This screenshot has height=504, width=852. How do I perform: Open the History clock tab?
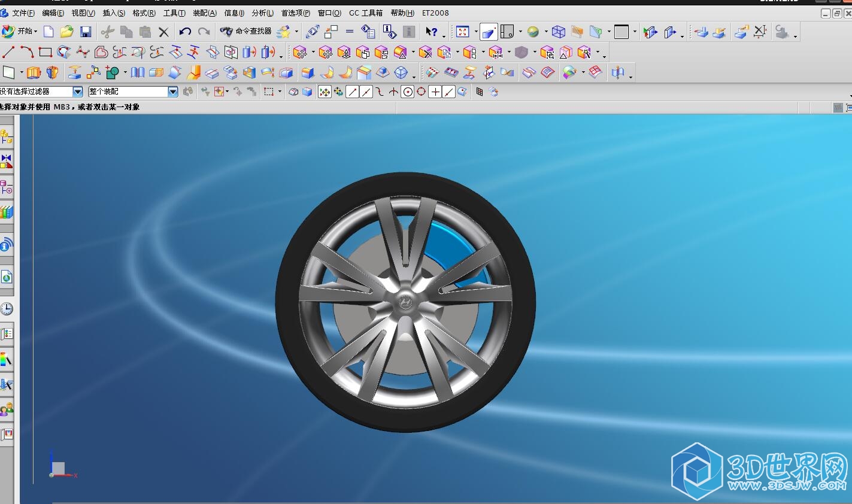coord(7,309)
